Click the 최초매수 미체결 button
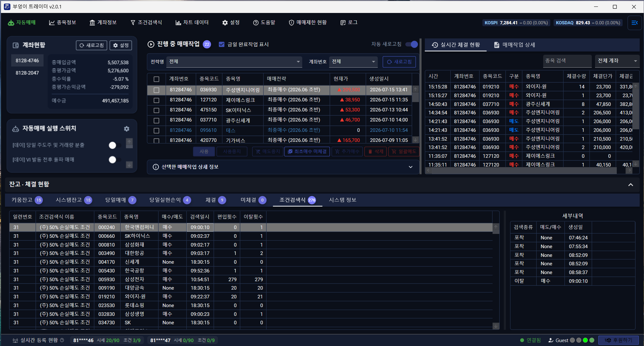 [307, 152]
